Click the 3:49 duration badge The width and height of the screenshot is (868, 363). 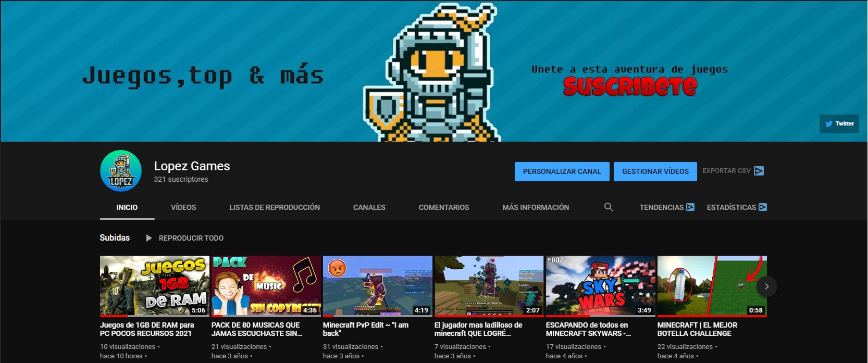pyautogui.click(x=644, y=310)
